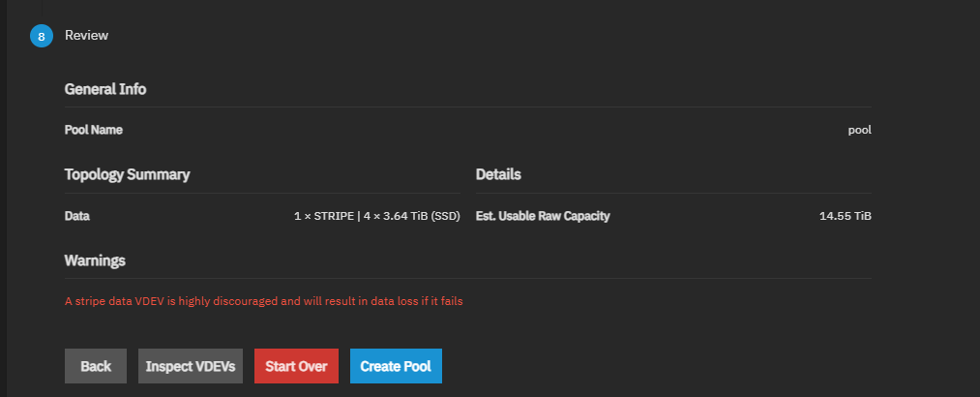980x397 pixels.
Task: Click the Est. Usable Raw Capacity label
Action: pyautogui.click(x=543, y=216)
